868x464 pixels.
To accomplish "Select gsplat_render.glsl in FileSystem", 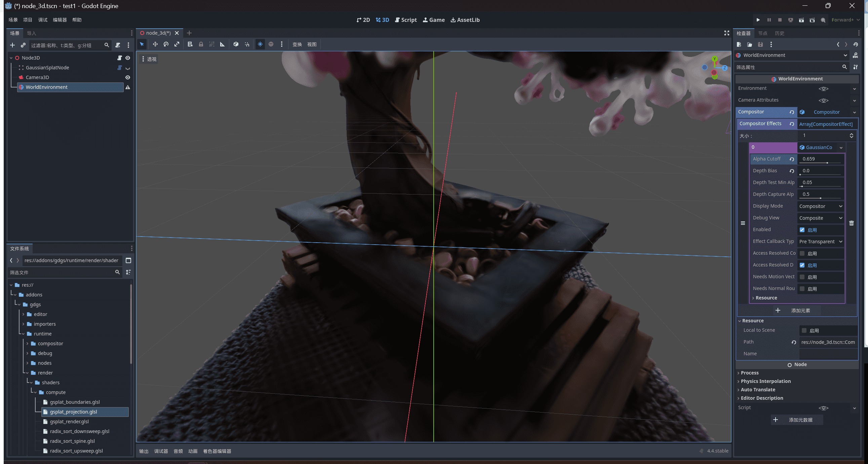I will click(x=69, y=422).
